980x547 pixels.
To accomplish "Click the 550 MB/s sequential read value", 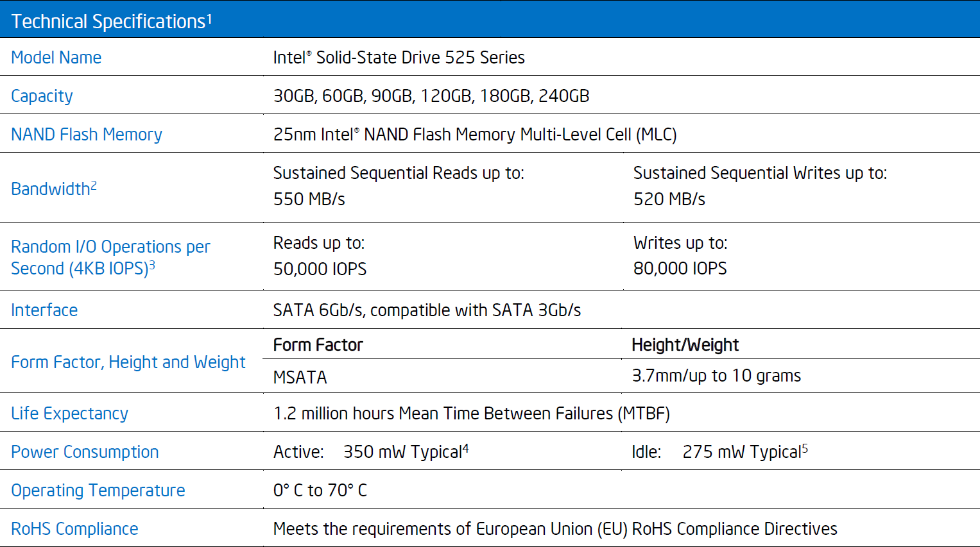I will [309, 199].
